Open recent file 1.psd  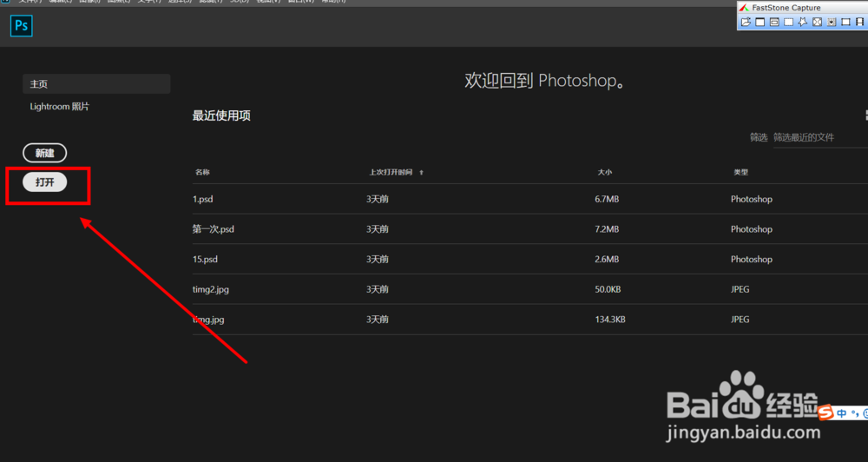[x=202, y=199]
